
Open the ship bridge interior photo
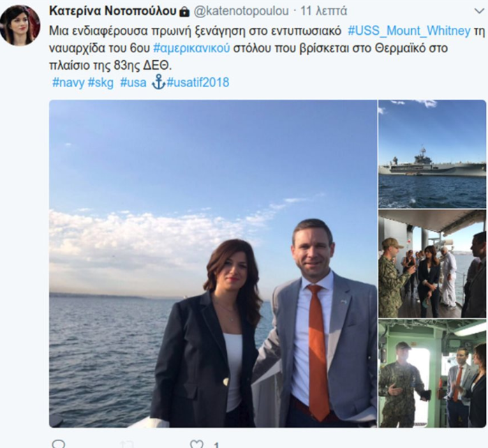click(x=432, y=373)
